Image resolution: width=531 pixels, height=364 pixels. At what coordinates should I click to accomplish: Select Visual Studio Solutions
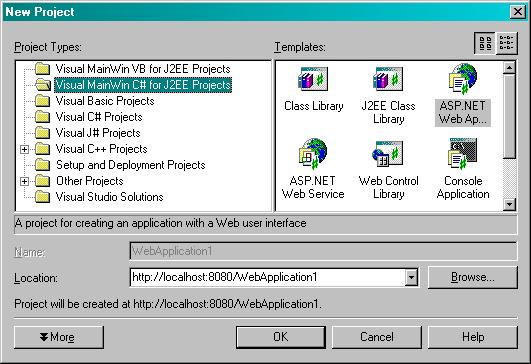coord(109,197)
